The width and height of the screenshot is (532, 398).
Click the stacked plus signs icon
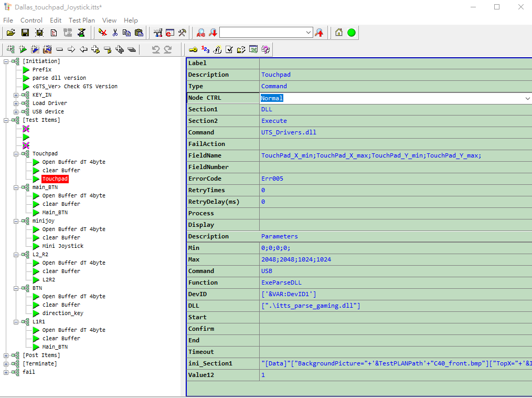pyautogui.click(x=120, y=49)
